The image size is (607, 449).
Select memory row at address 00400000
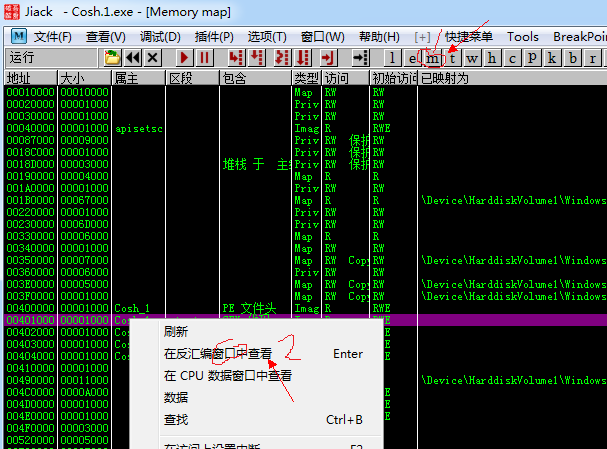30,308
